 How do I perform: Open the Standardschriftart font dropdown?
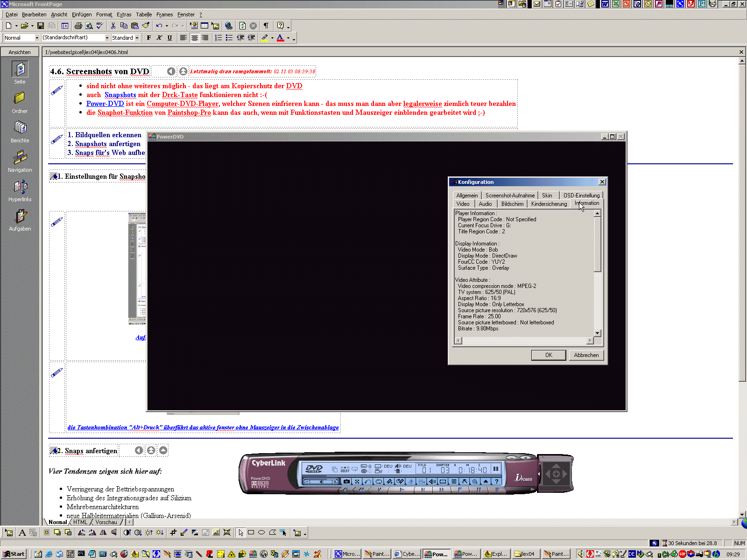(x=107, y=38)
